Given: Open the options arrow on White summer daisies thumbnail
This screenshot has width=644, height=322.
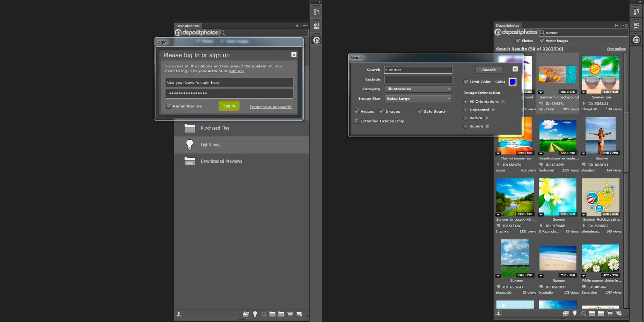Looking at the screenshot, I should click(x=583, y=276).
